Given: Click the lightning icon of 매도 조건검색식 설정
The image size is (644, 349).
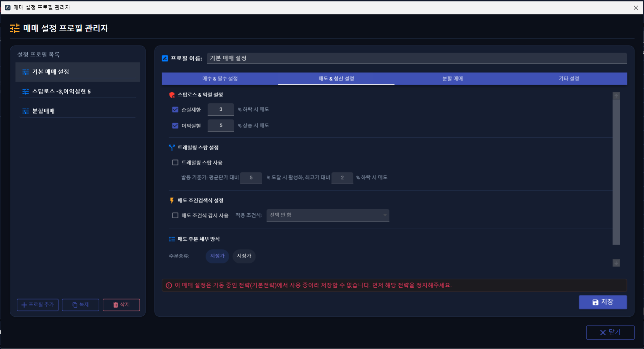Looking at the screenshot, I should point(172,200).
